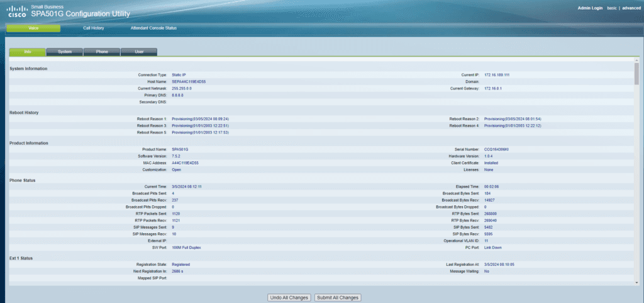The height and width of the screenshot is (303, 644).
Task: Click the vertical scrollbar thumb
Action: click(636, 74)
